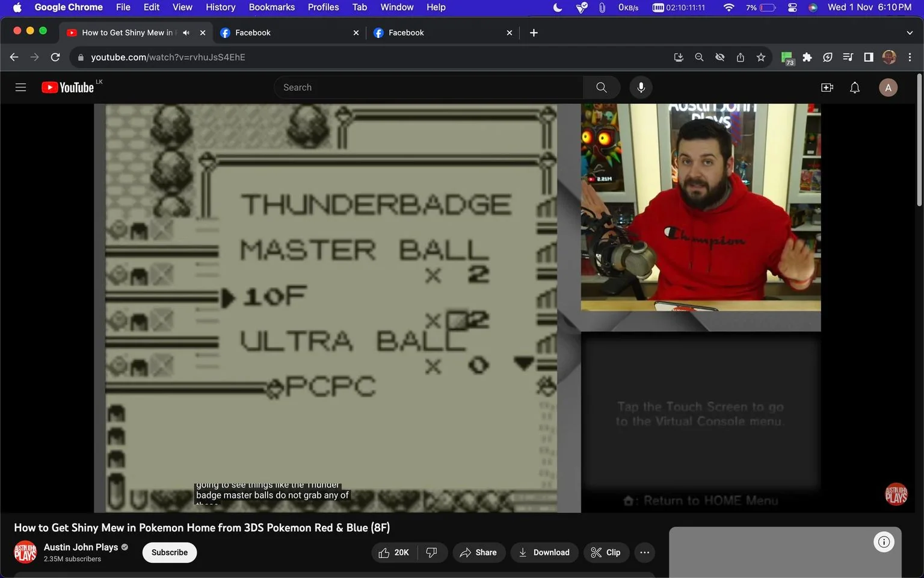Open the battery status menu
Screen dimensions: 924x578
(x=761, y=7)
